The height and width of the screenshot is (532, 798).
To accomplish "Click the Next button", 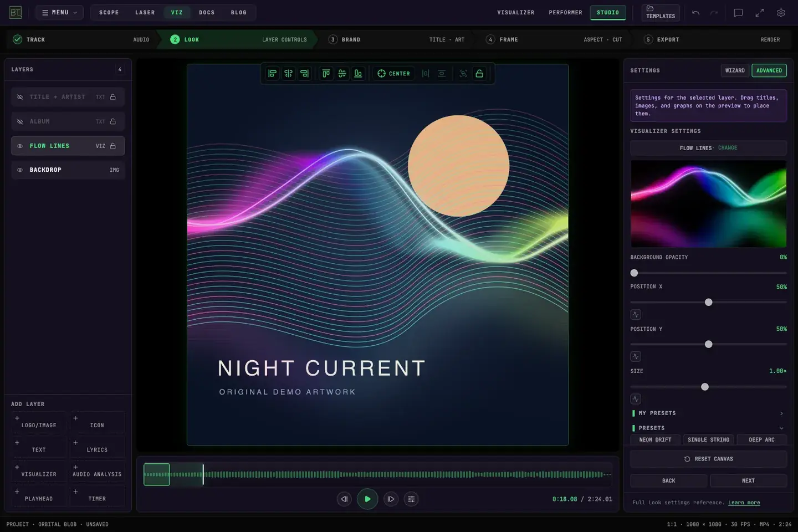I will click(x=748, y=480).
